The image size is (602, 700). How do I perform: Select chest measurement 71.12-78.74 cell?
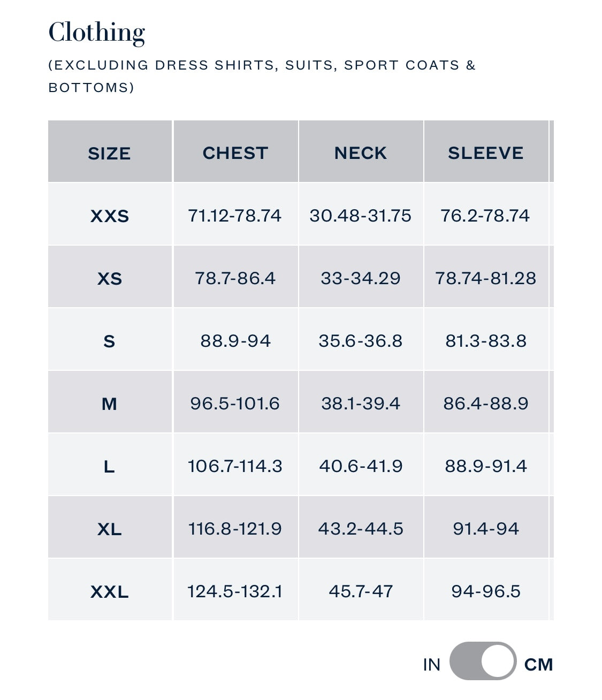click(x=235, y=216)
